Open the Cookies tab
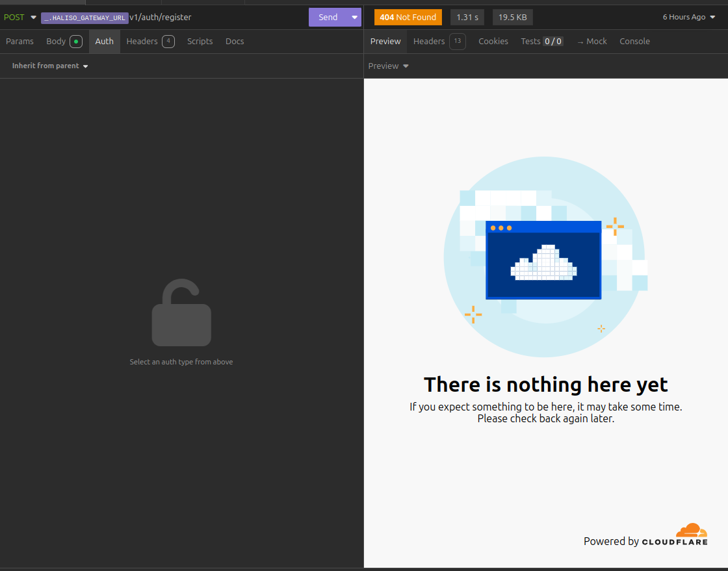This screenshot has height=571, width=728. (x=493, y=42)
